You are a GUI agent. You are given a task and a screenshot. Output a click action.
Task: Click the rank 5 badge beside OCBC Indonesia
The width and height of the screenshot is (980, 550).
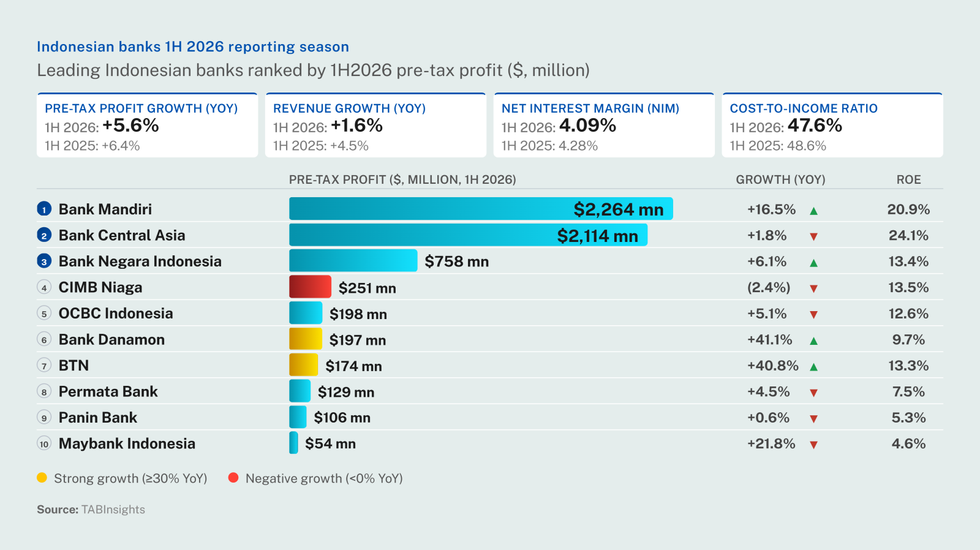(x=44, y=314)
